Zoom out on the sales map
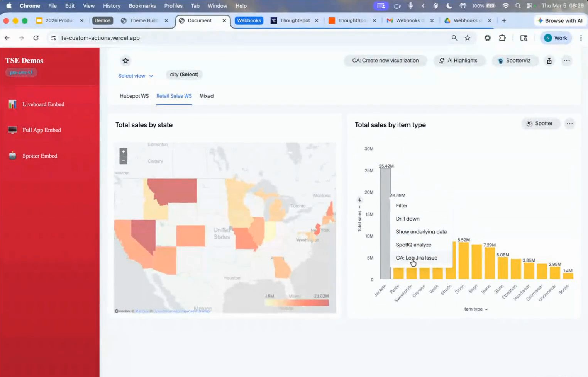The height and width of the screenshot is (377, 588). 123,160
